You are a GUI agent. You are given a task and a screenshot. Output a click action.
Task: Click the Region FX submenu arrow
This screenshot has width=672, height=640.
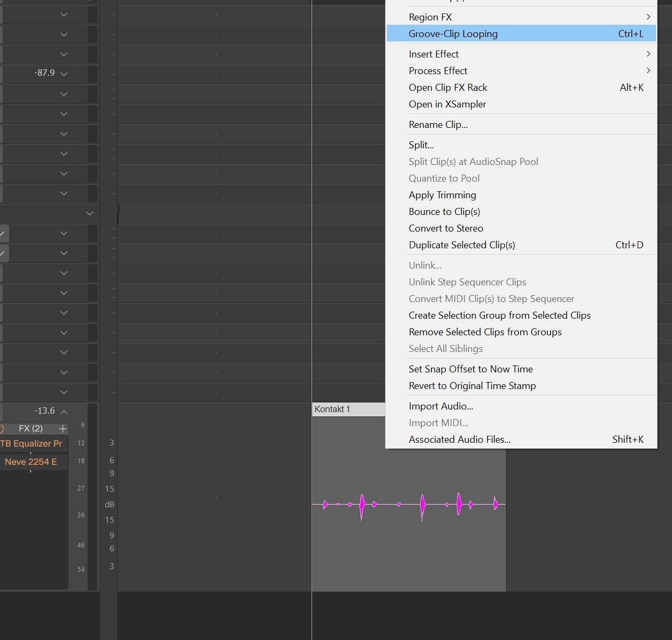point(648,17)
